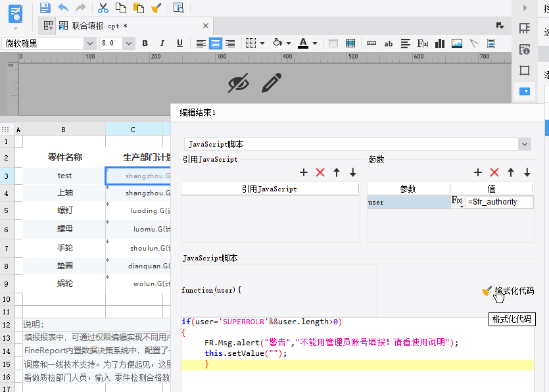Click the format painter brush in top toolbar

click(156, 8)
